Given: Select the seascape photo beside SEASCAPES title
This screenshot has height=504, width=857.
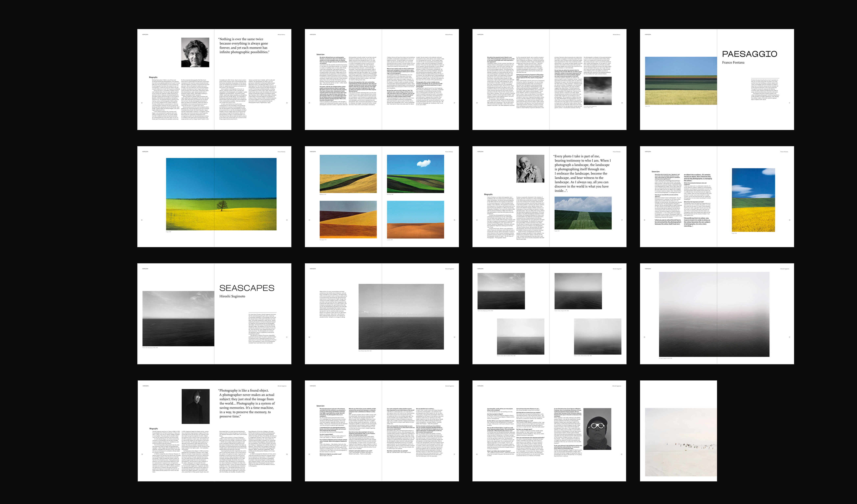Looking at the screenshot, I should pos(178,318).
